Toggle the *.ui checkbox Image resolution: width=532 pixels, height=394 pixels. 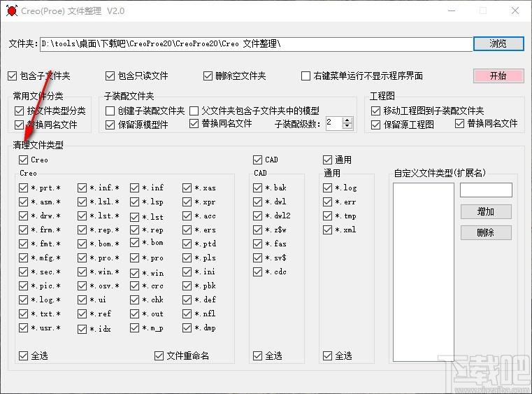pos(82,300)
